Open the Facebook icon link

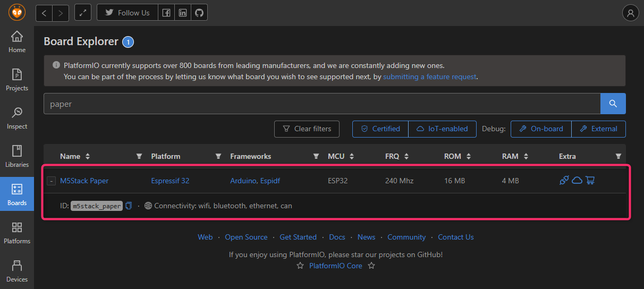click(166, 13)
